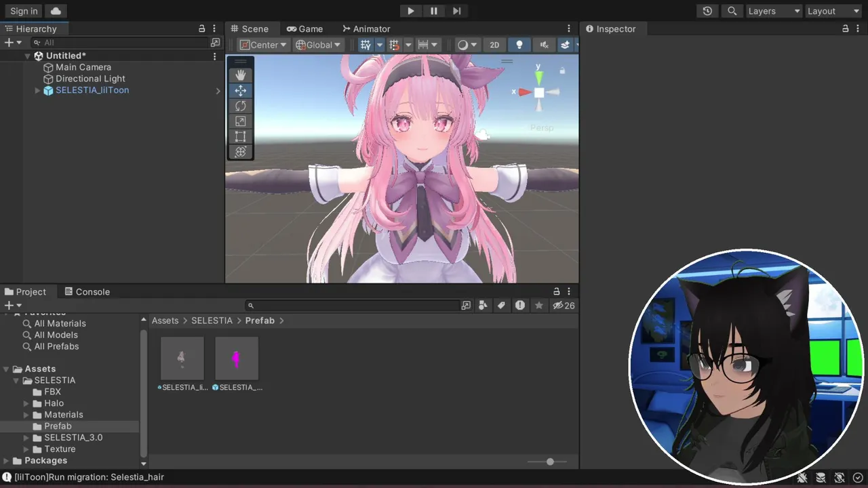The width and height of the screenshot is (868, 488).
Task: Expand the Materials folder arrow
Action: 27,415
